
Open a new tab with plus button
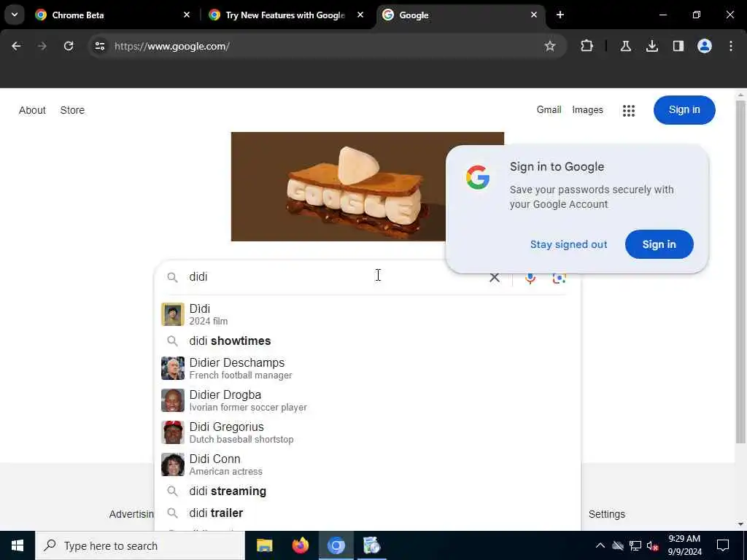(560, 15)
